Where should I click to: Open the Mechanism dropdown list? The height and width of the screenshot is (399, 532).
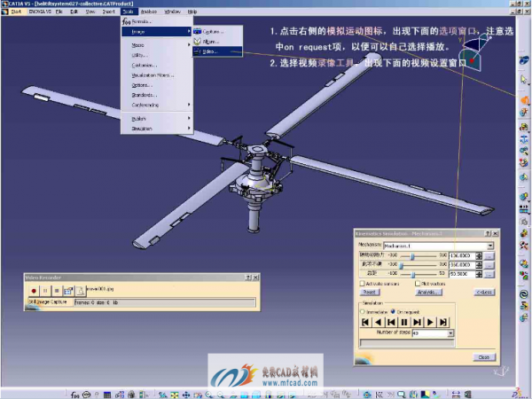(x=489, y=246)
